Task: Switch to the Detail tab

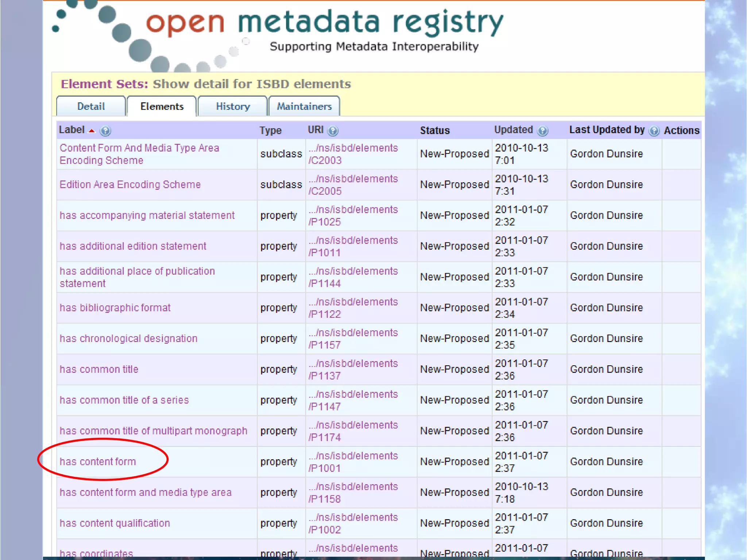Action: 91,106
